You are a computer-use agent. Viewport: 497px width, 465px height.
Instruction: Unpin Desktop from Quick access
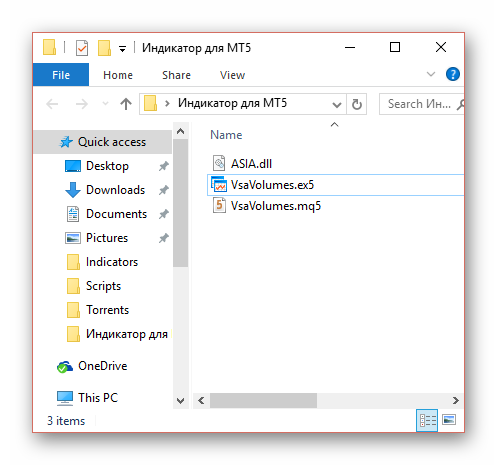tap(163, 166)
